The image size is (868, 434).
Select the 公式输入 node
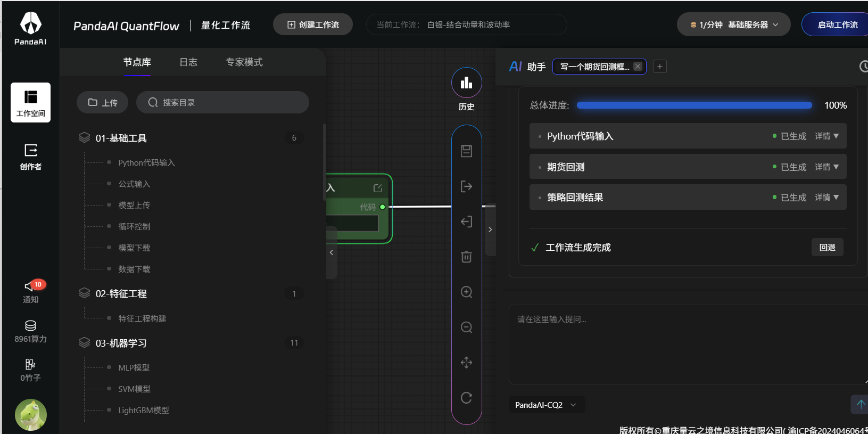point(134,184)
